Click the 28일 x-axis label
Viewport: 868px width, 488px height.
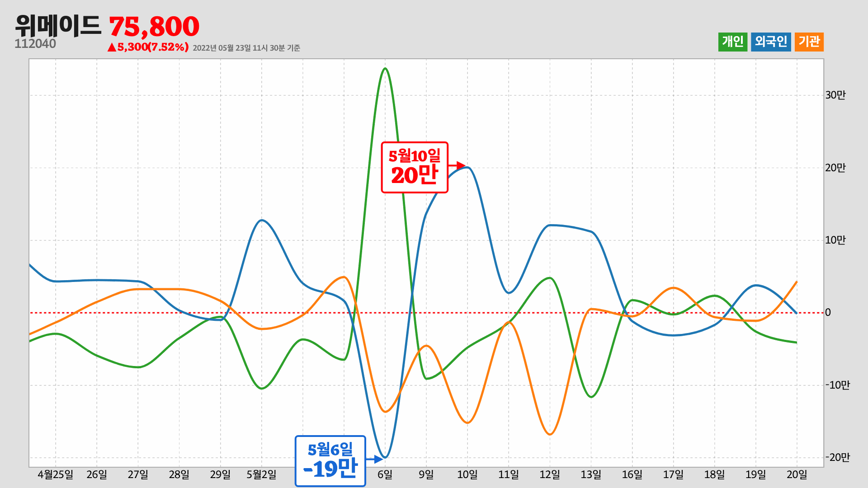coord(179,475)
